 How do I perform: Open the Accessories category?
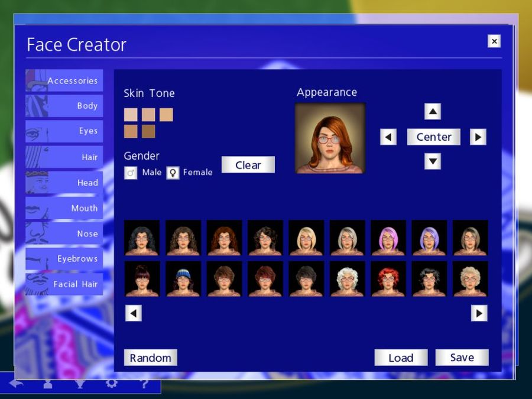64,80
